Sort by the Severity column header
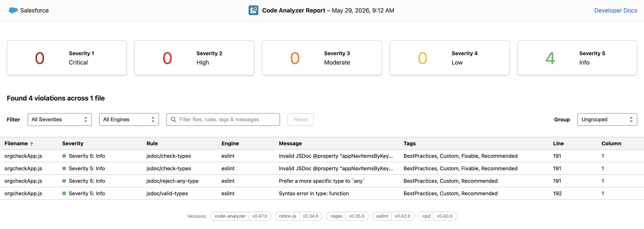 click(73, 143)
